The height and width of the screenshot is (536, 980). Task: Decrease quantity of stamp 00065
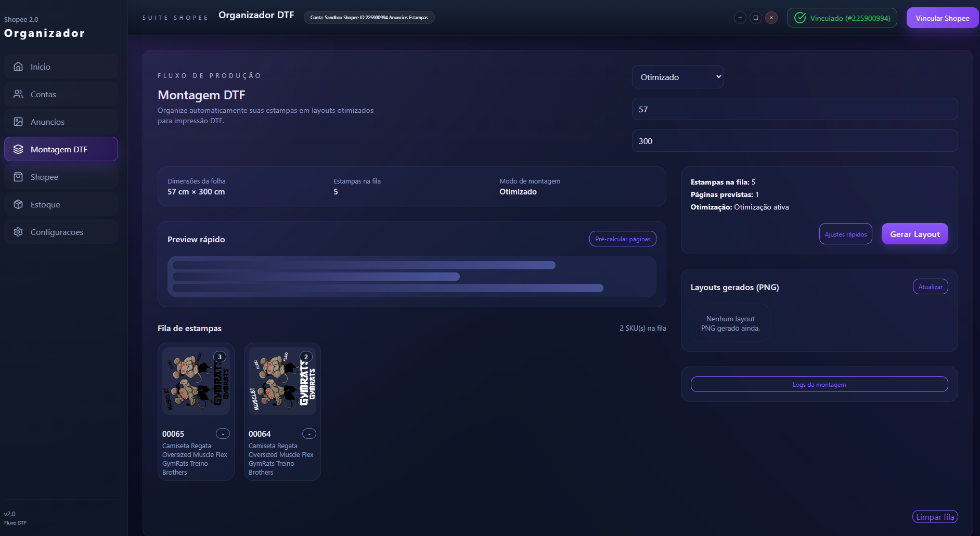coord(223,434)
